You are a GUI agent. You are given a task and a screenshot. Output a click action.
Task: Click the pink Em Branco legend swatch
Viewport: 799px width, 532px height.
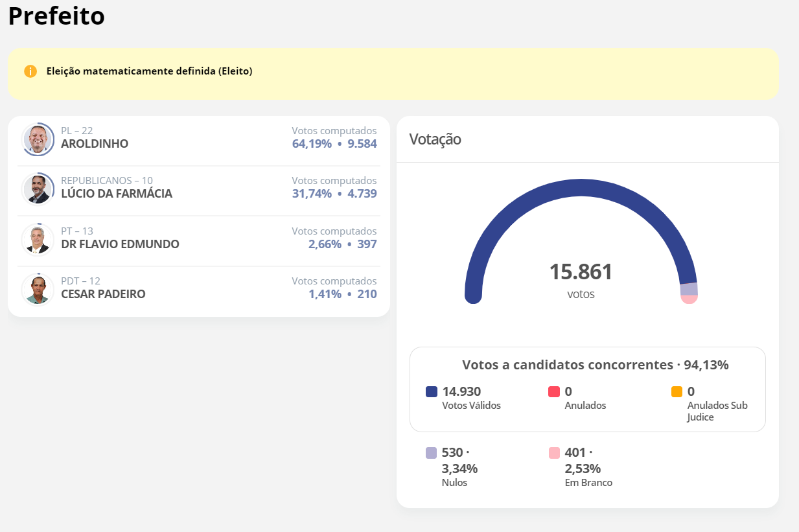(554, 453)
